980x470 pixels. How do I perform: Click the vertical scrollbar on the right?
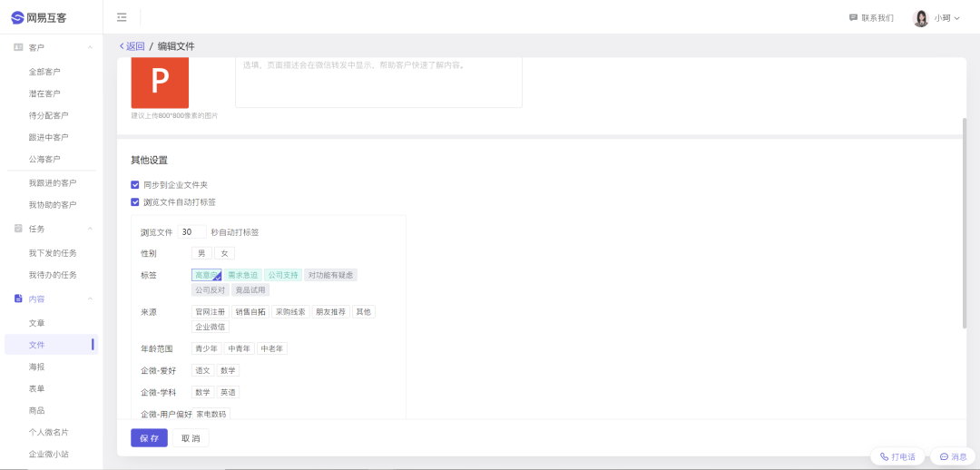tap(965, 222)
